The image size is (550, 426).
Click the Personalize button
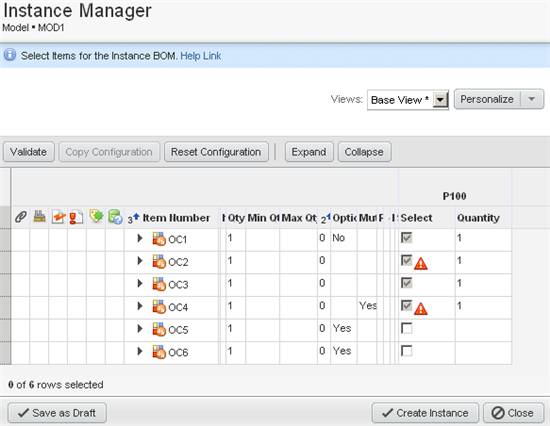pyautogui.click(x=487, y=99)
